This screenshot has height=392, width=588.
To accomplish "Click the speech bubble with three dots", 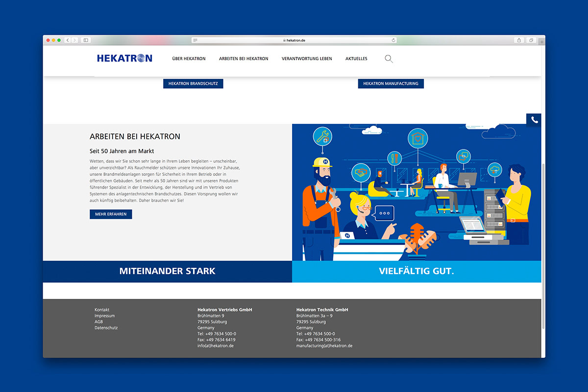I will pyautogui.click(x=383, y=213).
